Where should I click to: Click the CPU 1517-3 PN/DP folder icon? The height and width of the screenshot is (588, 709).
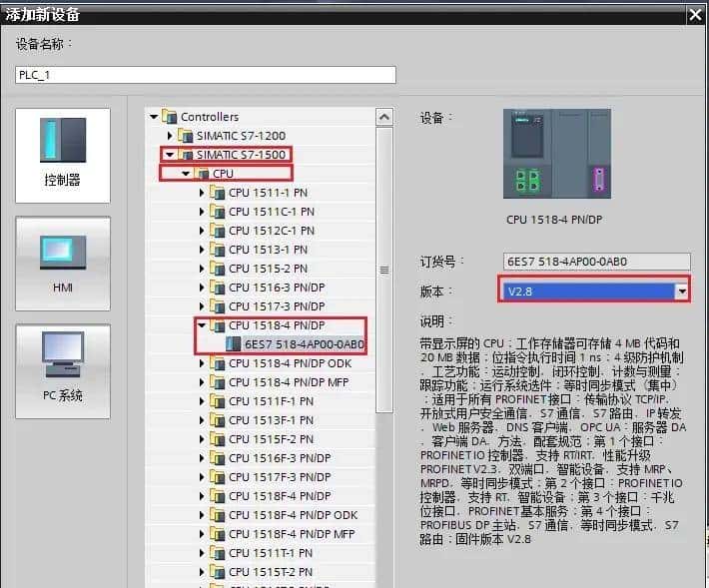[x=218, y=306]
